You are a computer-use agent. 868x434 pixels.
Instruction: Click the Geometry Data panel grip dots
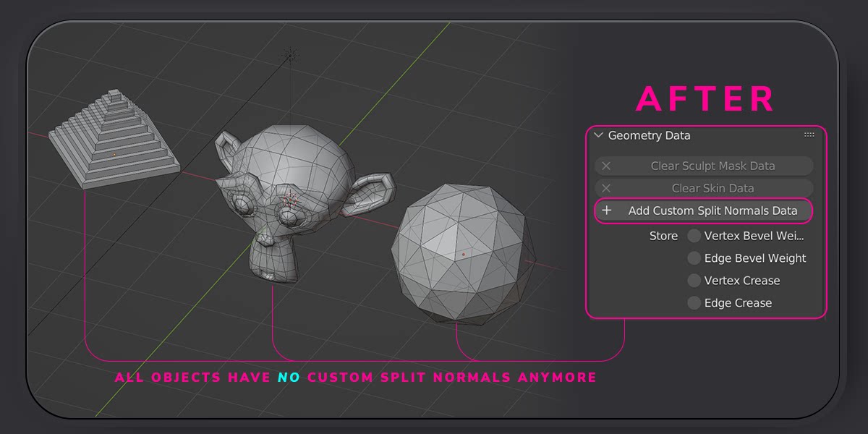click(809, 135)
